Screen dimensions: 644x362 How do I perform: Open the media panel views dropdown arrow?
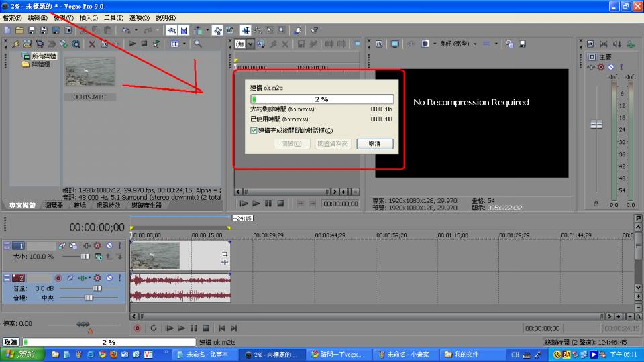tap(184, 44)
